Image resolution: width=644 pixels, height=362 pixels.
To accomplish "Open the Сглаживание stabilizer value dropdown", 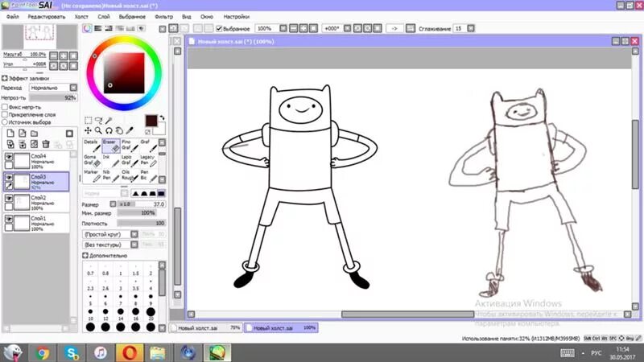I will point(471,28).
